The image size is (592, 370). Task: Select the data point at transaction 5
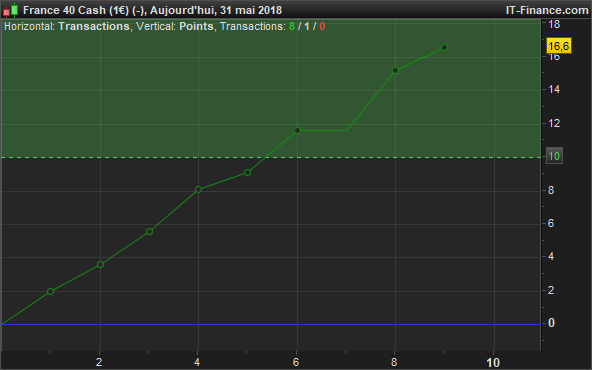[x=248, y=173]
